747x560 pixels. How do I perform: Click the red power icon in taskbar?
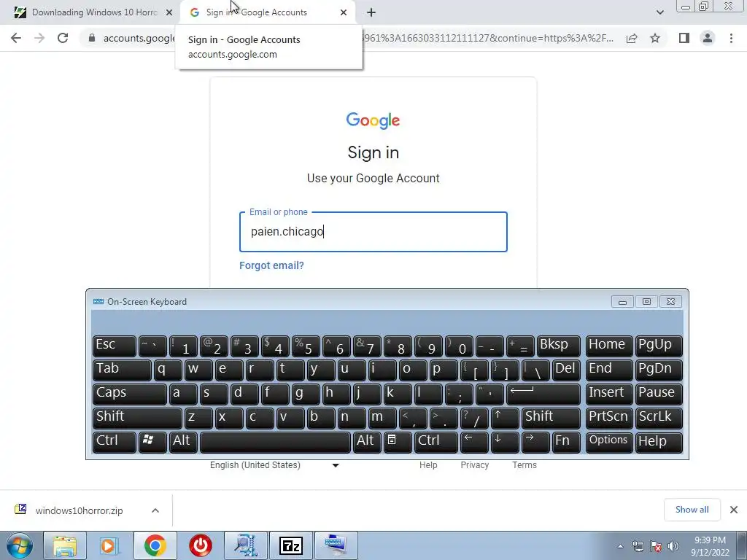click(x=200, y=545)
